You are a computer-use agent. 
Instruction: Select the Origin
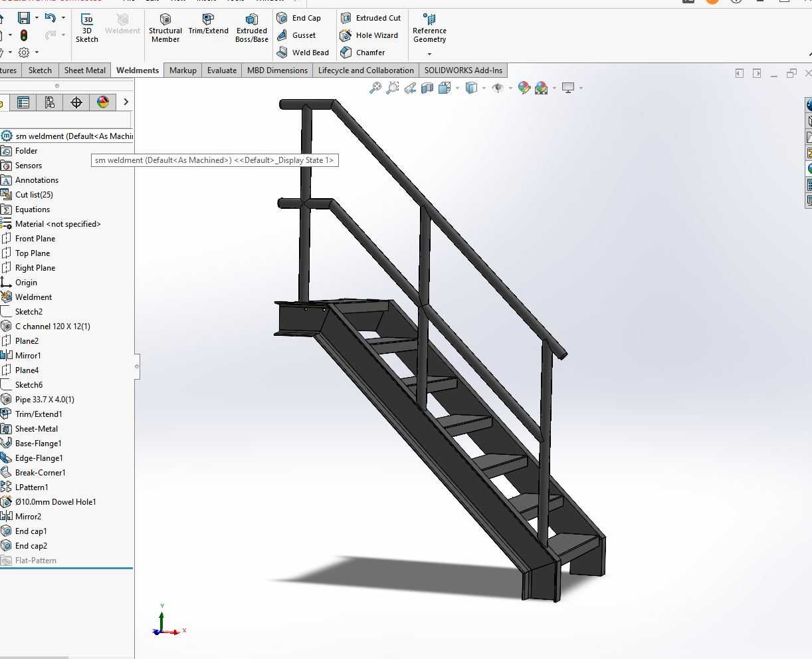[x=26, y=283]
